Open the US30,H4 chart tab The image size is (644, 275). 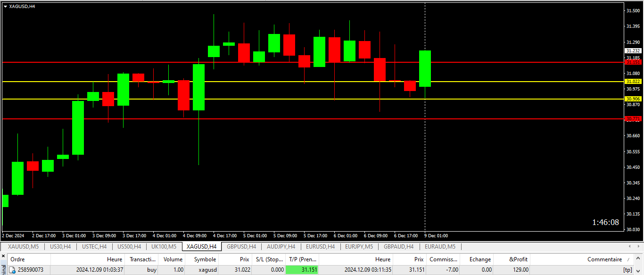click(60, 246)
